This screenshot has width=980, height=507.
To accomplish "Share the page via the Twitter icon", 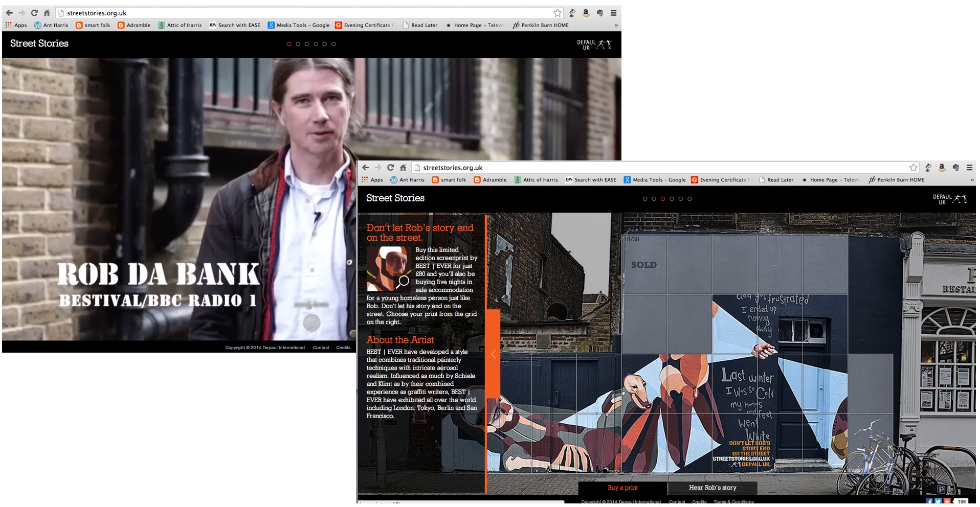I will tap(938, 502).
